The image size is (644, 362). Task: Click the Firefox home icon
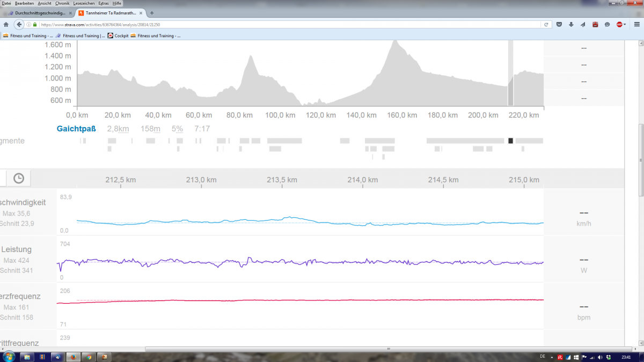6,25
